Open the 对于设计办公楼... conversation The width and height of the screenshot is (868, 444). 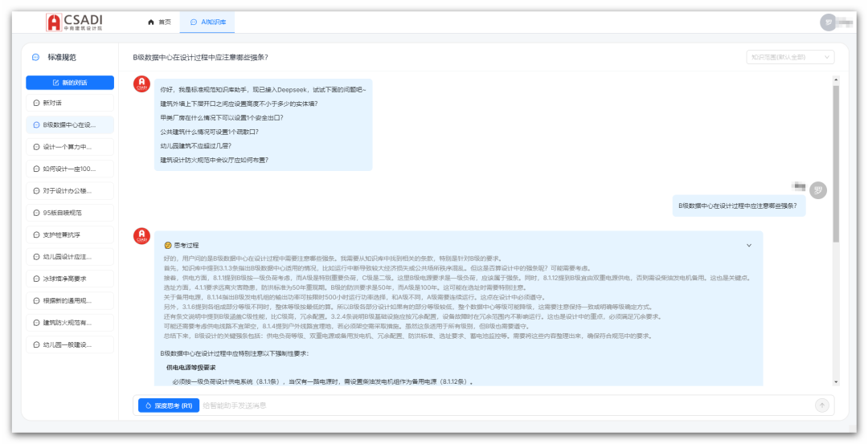coord(70,191)
